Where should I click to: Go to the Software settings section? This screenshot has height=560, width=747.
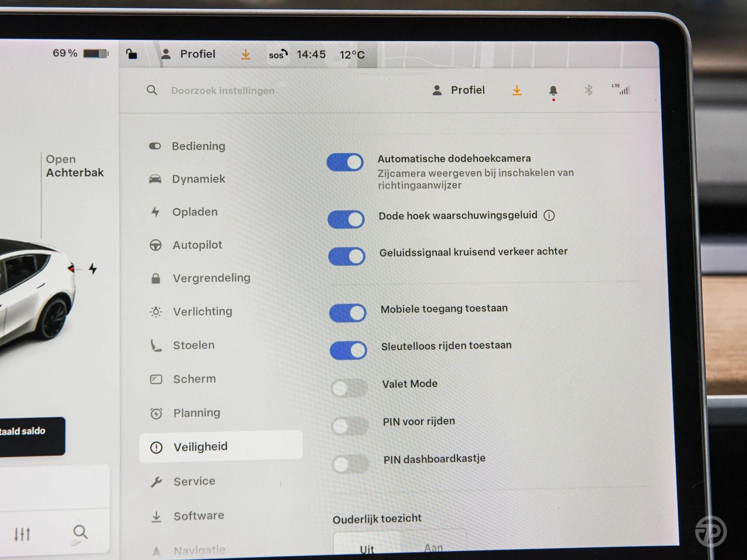click(199, 516)
